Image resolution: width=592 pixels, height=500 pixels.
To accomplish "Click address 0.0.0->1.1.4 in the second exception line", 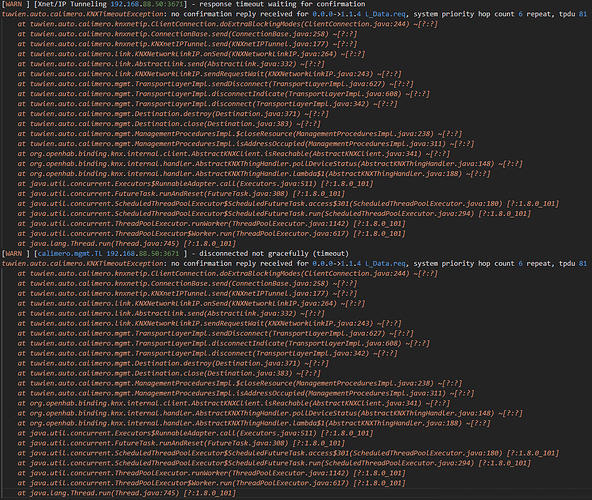I will [x=337, y=263].
